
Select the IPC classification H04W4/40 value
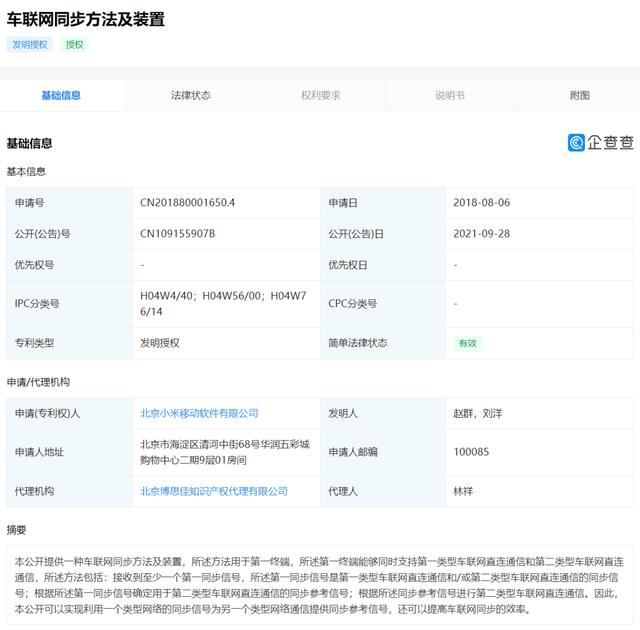tap(223, 304)
